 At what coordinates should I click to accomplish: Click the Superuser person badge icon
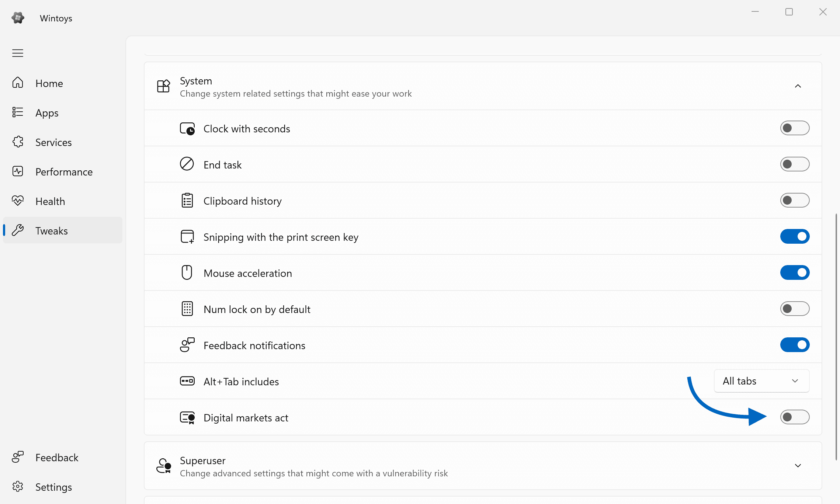pyautogui.click(x=164, y=466)
